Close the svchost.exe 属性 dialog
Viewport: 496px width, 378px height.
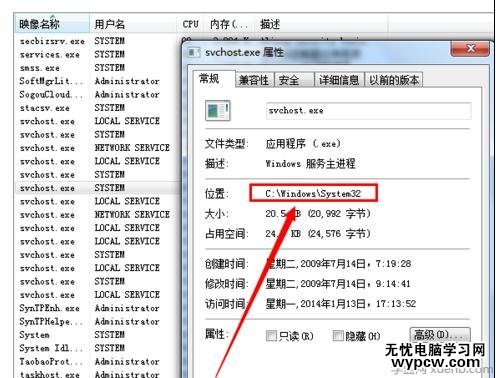click(470, 49)
